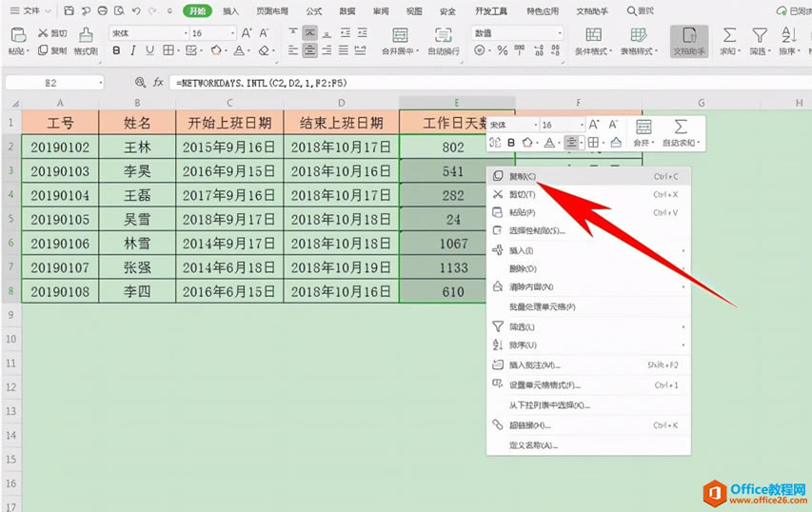Increase font size with the A+ icon

247,33
